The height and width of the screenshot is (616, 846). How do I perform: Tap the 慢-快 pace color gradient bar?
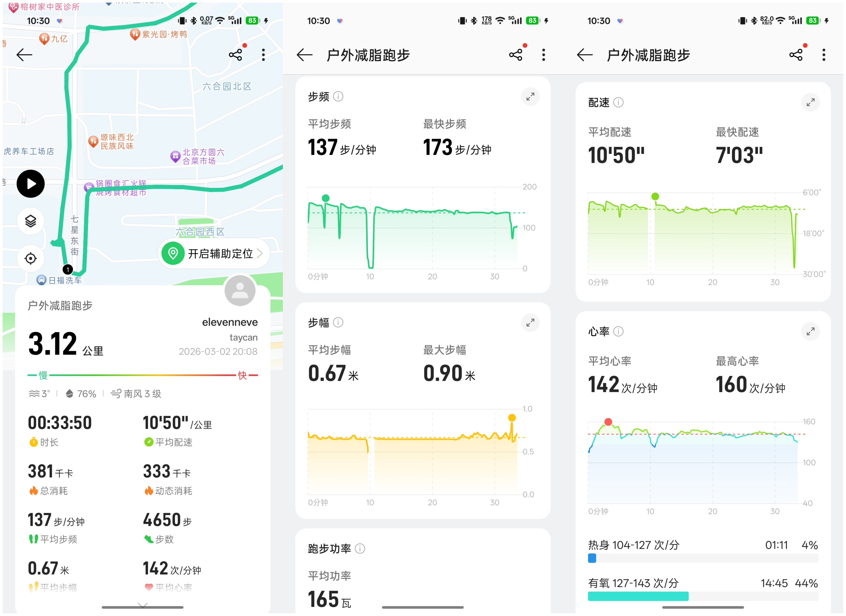pyautogui.click(x=142, y=375)
